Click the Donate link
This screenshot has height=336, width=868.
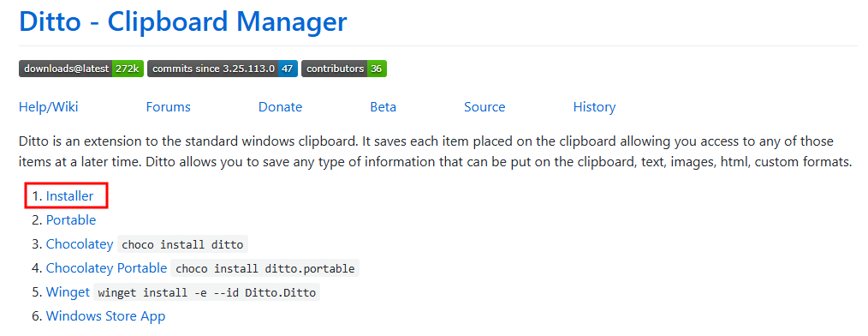point(280,107)
